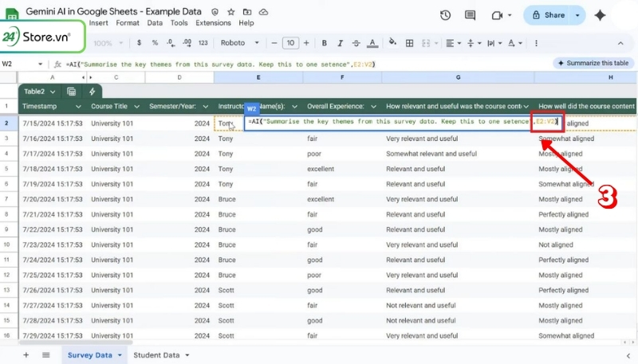638x364 pixels.
Task: Open Gemini sparkle icon at top right
Action: (601, 15)
